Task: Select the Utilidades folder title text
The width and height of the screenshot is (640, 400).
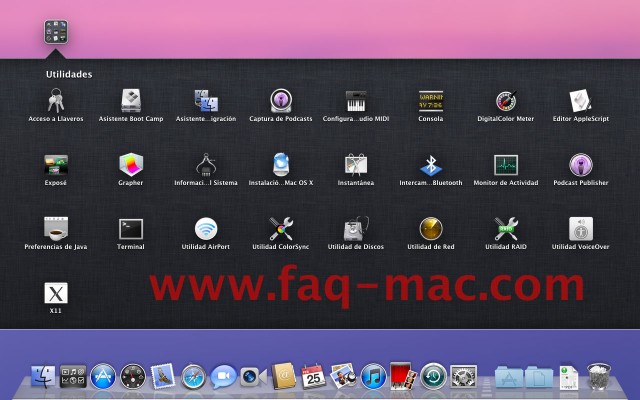Action: tap(69, 74)
